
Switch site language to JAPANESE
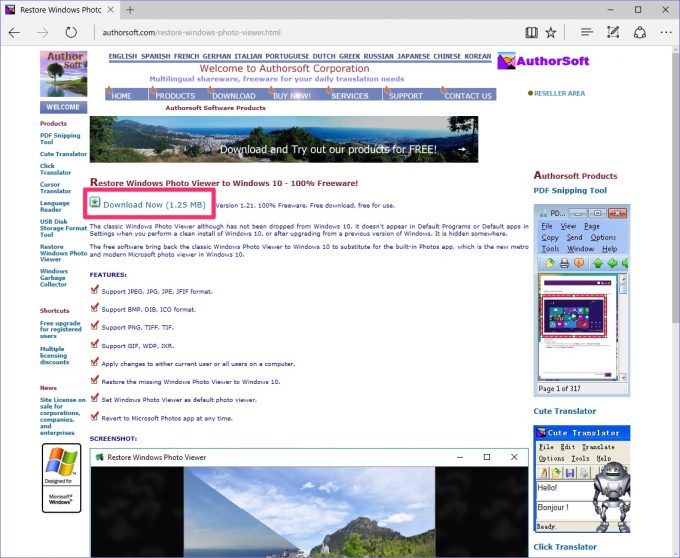pyautogui.click(x=413, y=56)
